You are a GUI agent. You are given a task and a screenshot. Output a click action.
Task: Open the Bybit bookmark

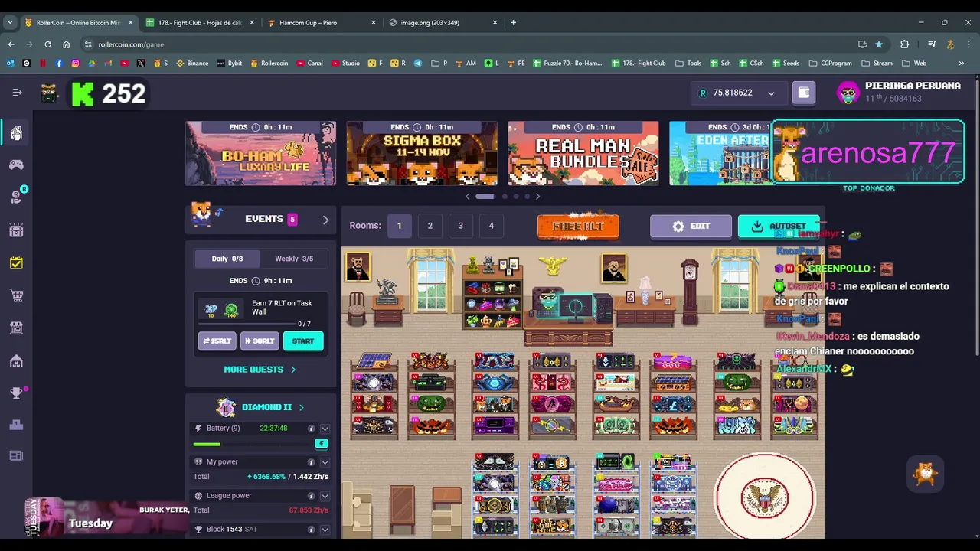click(x=230, y=63)
